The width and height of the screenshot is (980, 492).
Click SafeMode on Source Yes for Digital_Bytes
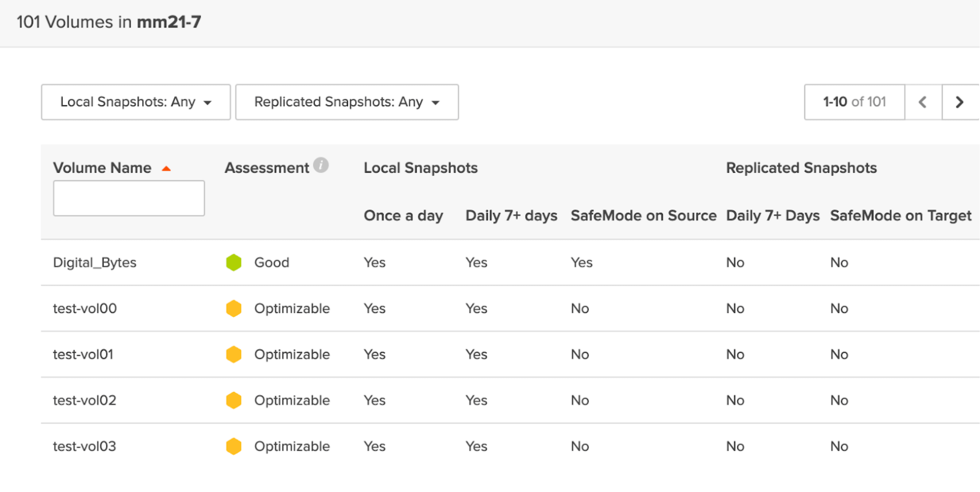581,263
